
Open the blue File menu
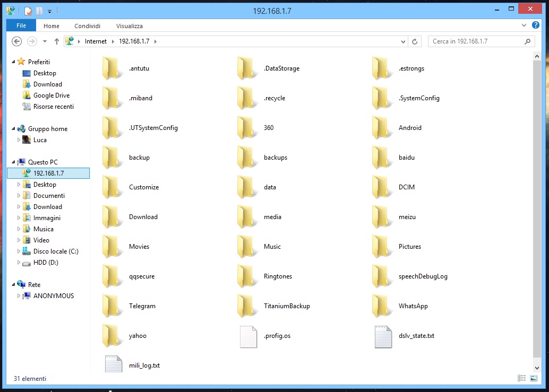point(21,25)
